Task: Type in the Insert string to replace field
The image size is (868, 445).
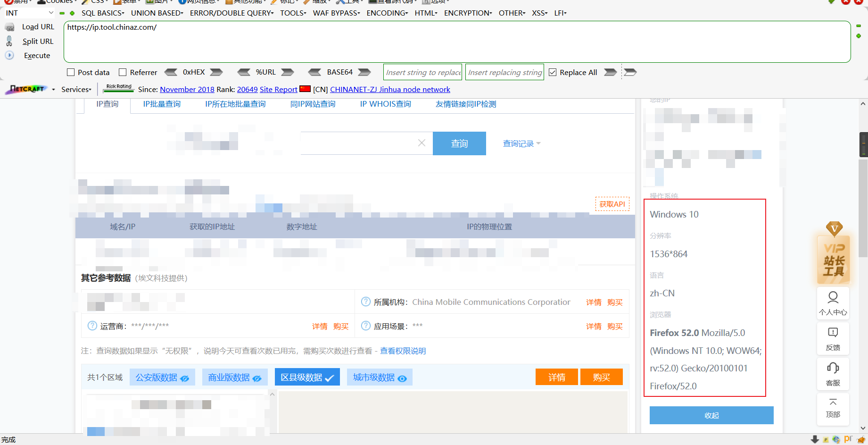Action: pos(422,72)
